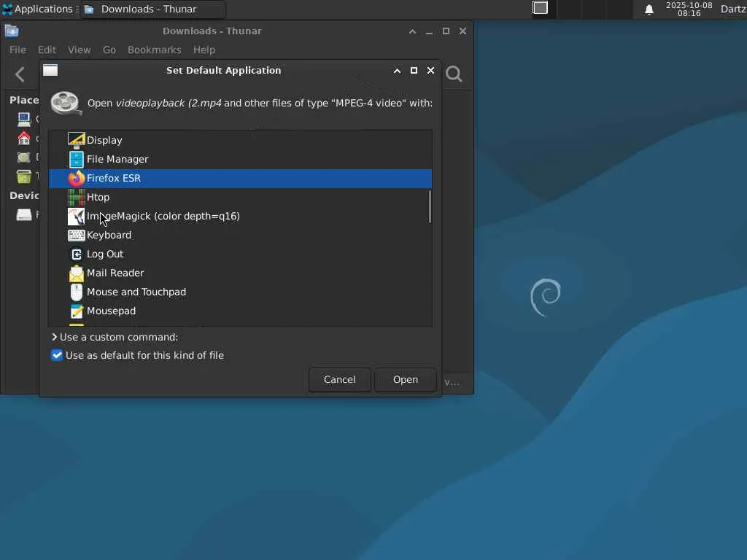Click the clock showing 2025-10-08
747x560 pixels.
[x=689, y=9]
